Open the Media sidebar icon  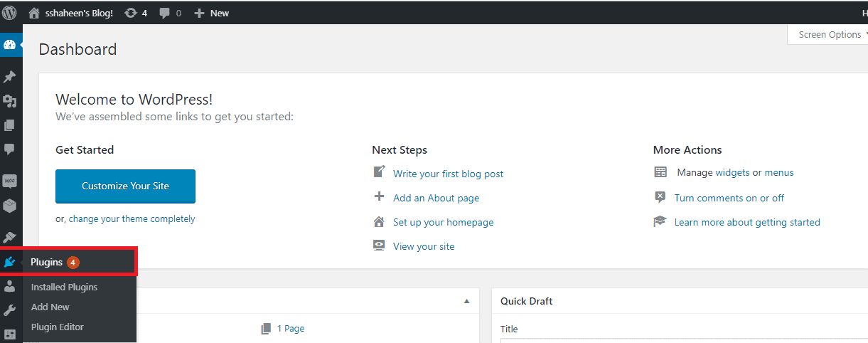10,101
